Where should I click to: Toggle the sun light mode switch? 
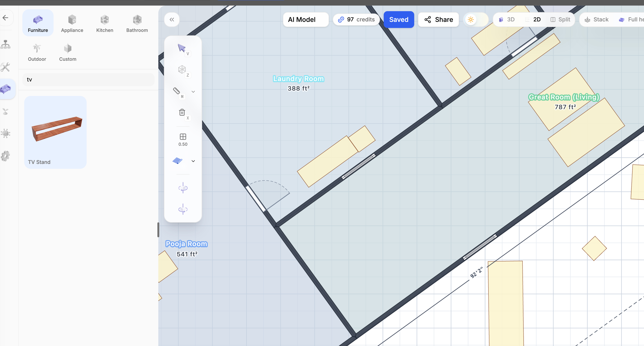476,20
